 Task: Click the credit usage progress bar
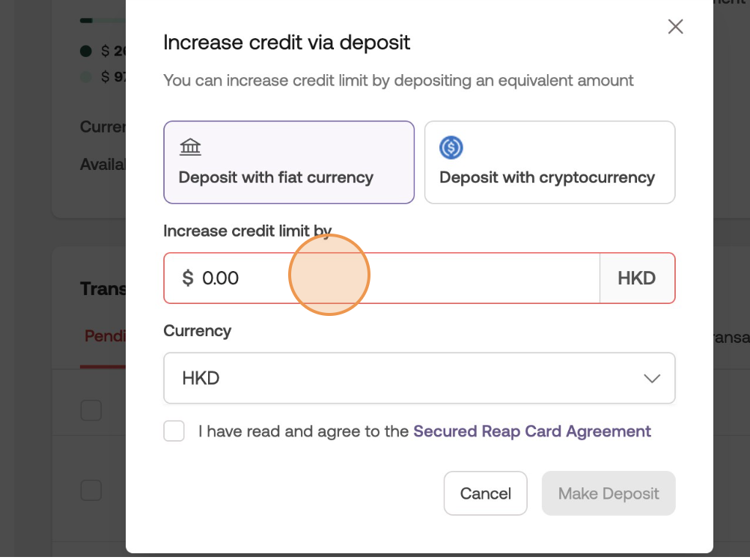point(103,20)
